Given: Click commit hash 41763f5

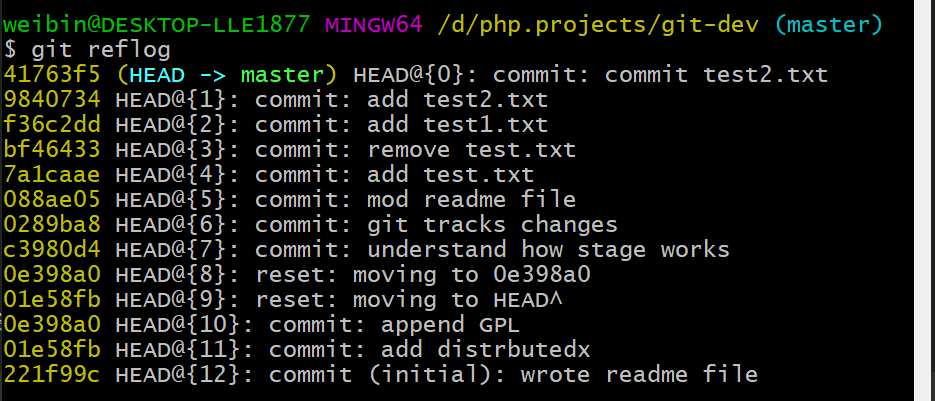Looking at the screenshot, I should [52, 75].
